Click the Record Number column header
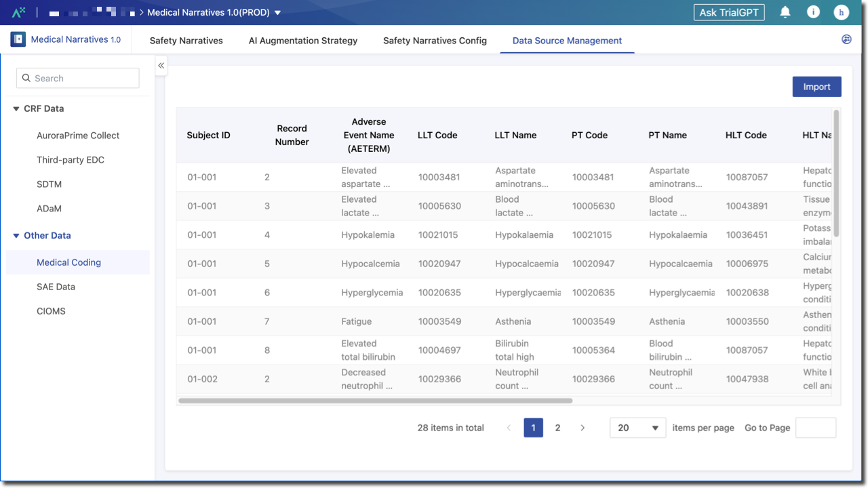868x488 pixels. click(292, 135)
